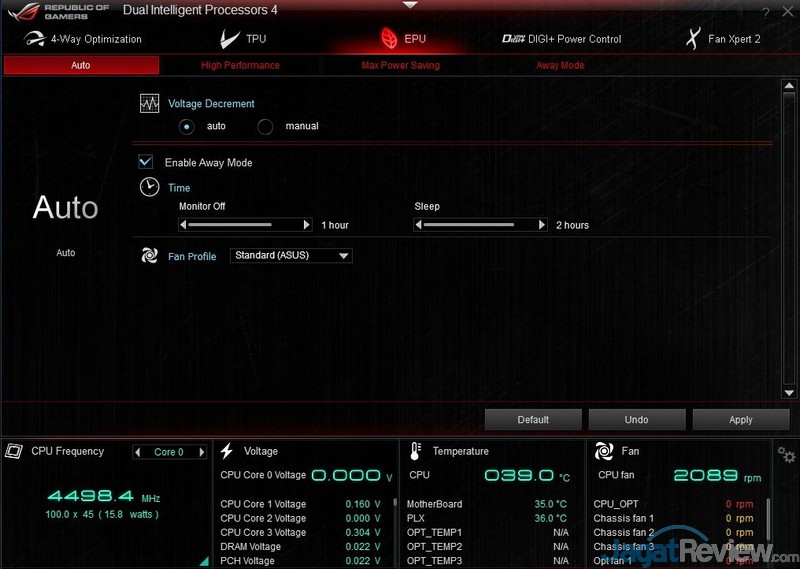Switch to previous CPU core arrow
This screenshot has width=800, height=569.
click(137, 452)
